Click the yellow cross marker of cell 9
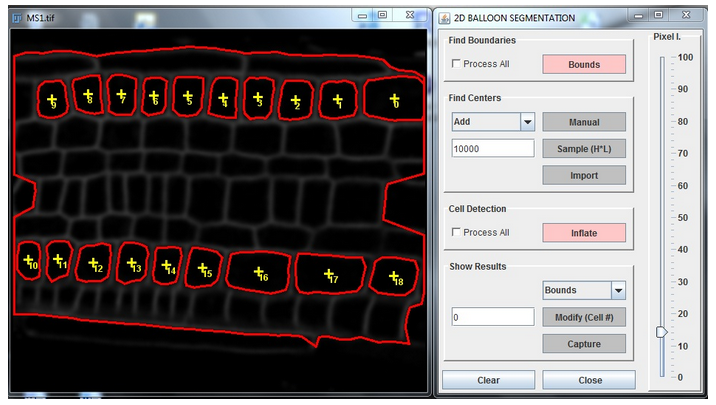 [x=50, y=97]
